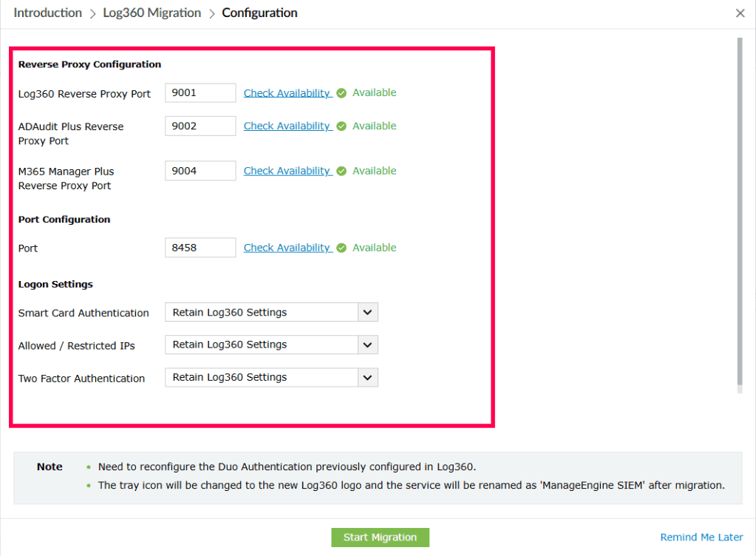Open Smart Card Authentication dropdown arrow
This screenshot has width=756, height=556.
367,313
